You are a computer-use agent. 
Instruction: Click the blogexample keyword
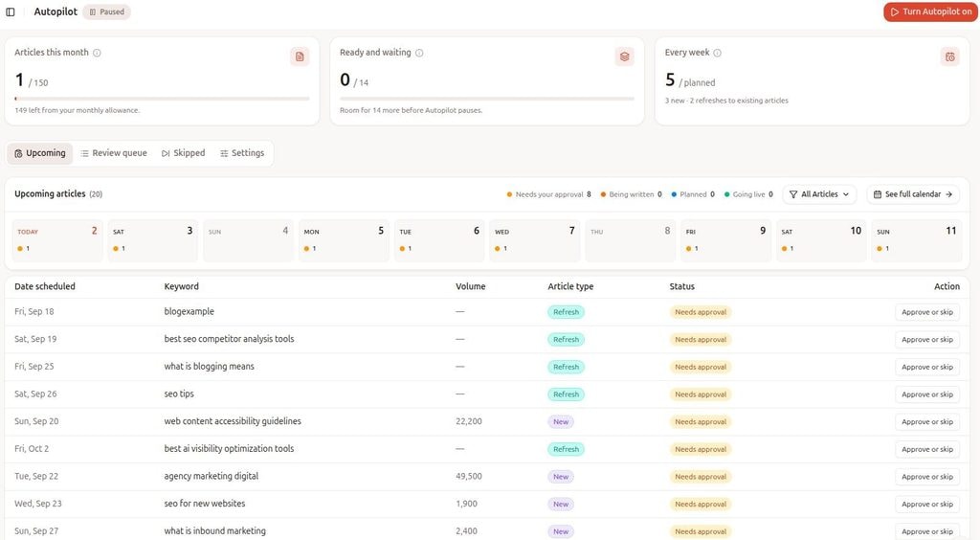click(x=189, y=312)
